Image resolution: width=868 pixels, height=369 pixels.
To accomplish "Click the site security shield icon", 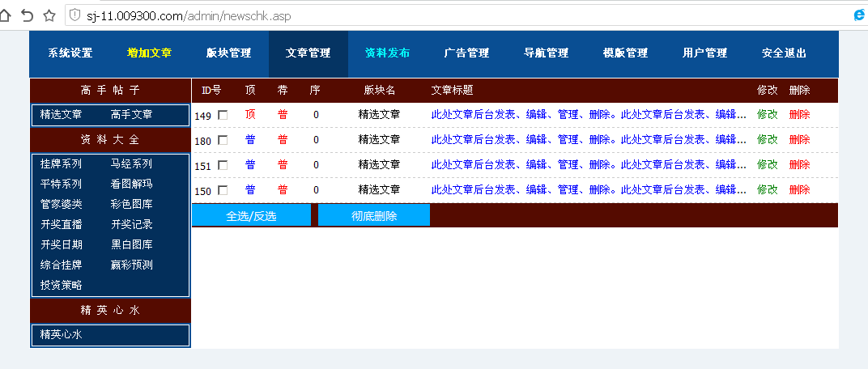I will tap(75, 15).
